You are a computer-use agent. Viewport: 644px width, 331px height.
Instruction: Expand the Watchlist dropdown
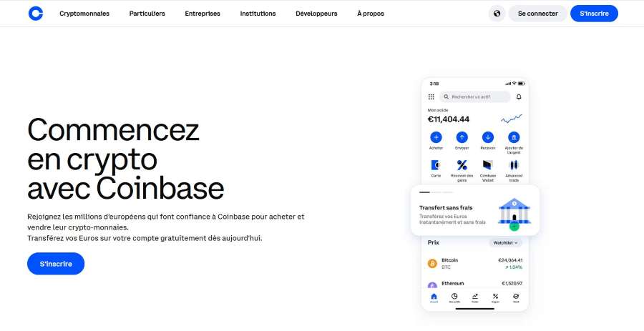click(506, 243)
